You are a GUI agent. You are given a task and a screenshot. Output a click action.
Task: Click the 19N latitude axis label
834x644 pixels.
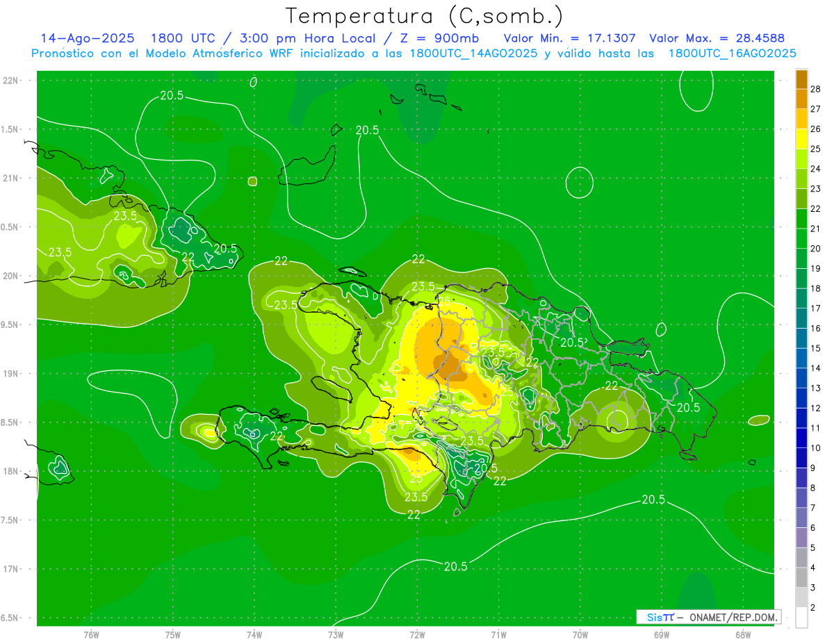click(x=11, y=374)
